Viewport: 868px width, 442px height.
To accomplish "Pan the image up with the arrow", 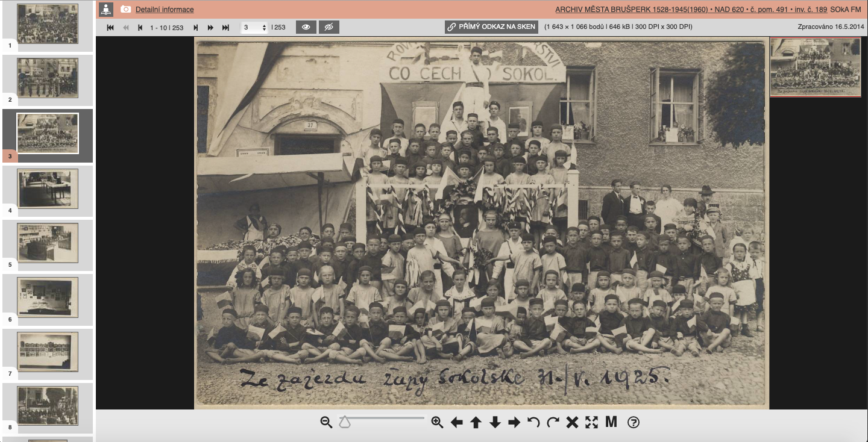I will 476,423.
